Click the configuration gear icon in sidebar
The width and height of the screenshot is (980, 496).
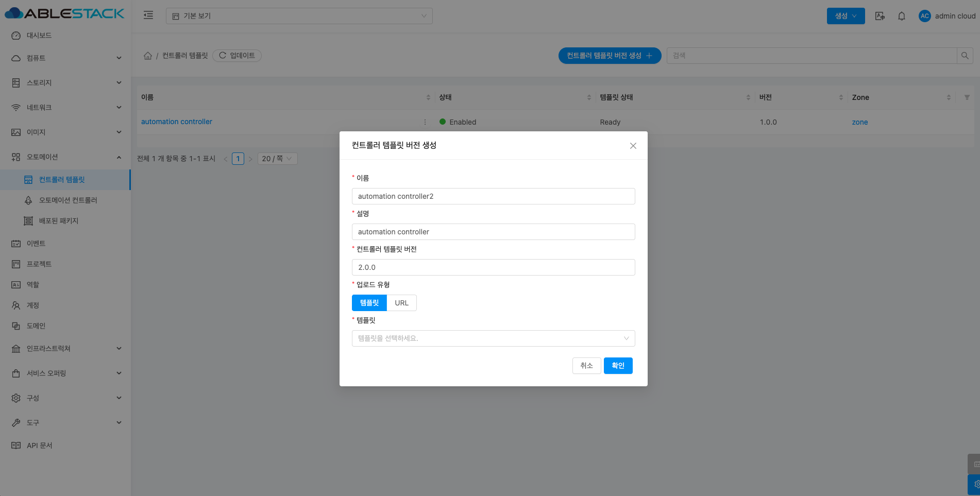[16, 398]
